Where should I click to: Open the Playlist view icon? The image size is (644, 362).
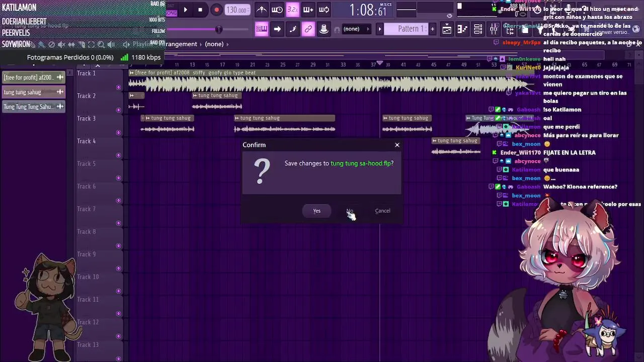447,30
